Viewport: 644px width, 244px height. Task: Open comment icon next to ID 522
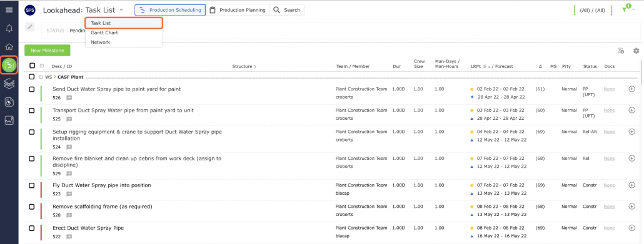pyautogui.click(x=69, y=237)
